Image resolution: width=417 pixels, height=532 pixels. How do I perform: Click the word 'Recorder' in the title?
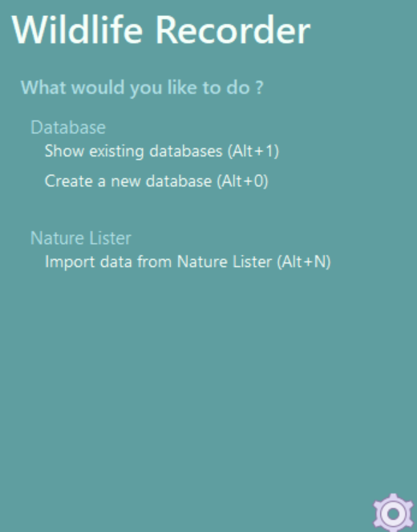coord(233,30)
